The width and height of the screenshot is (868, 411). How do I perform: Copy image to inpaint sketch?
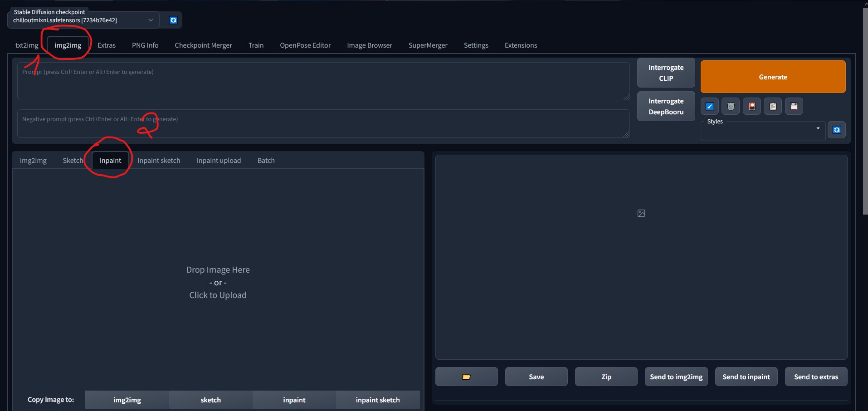[377, 400]
